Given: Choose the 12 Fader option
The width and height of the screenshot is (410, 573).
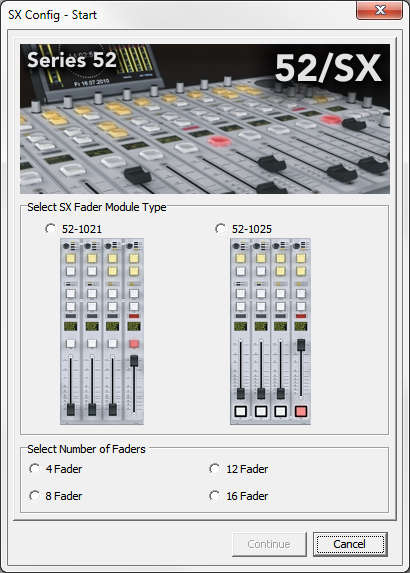Looking at the screenshot, I should click(215, 469).
